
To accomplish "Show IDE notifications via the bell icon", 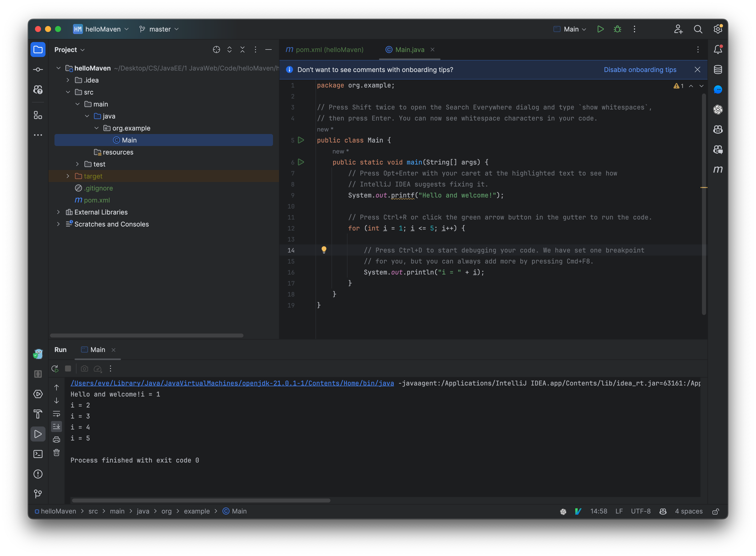I will [718, 49].
